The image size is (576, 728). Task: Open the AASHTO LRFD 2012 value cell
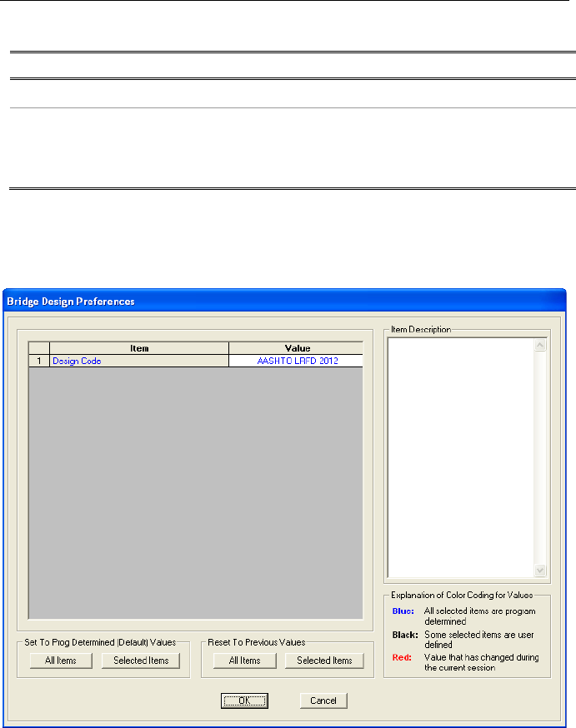296,361
